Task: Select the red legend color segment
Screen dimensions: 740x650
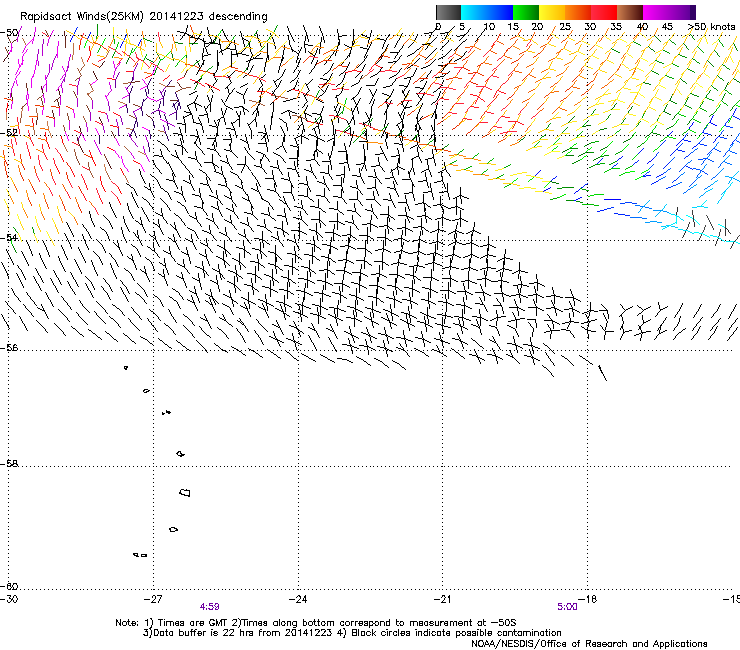Action: pos(604,12)
